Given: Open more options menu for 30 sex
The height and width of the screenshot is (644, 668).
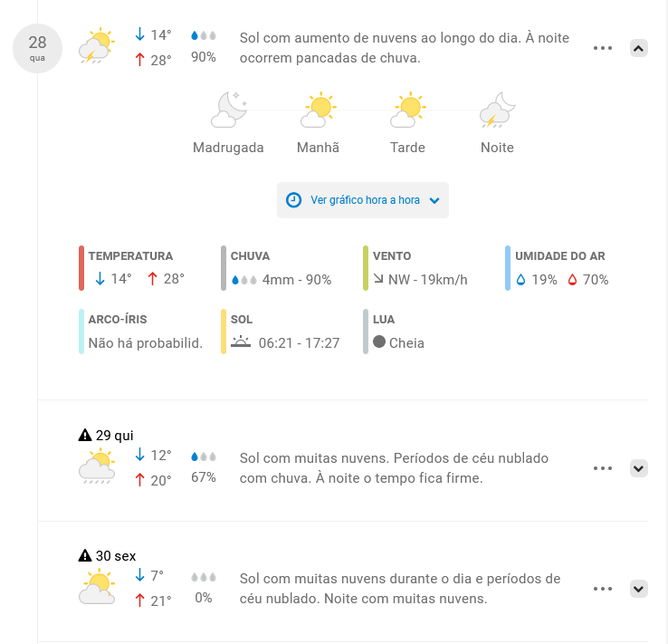Looking at the screenshot, I should click(603, 589).
